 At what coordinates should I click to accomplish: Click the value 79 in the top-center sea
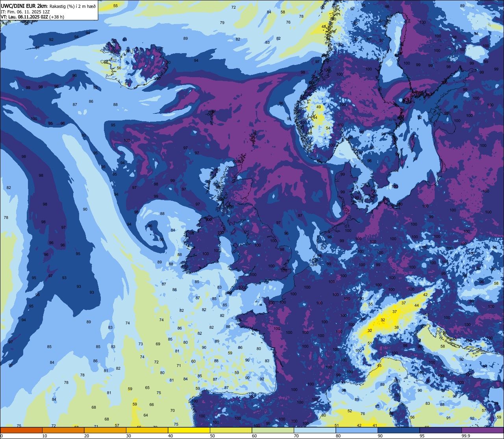(x=222, y=22)
